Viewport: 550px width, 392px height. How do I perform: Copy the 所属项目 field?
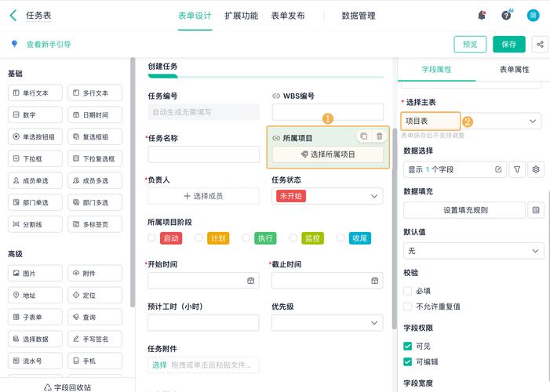coord(364,136)
